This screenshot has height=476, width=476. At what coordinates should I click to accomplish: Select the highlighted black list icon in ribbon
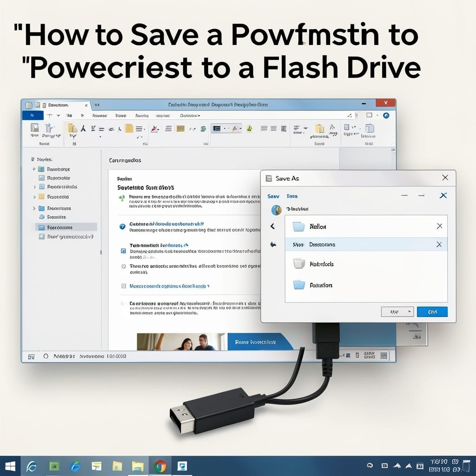pyautogui.click(x=217, y=128)
